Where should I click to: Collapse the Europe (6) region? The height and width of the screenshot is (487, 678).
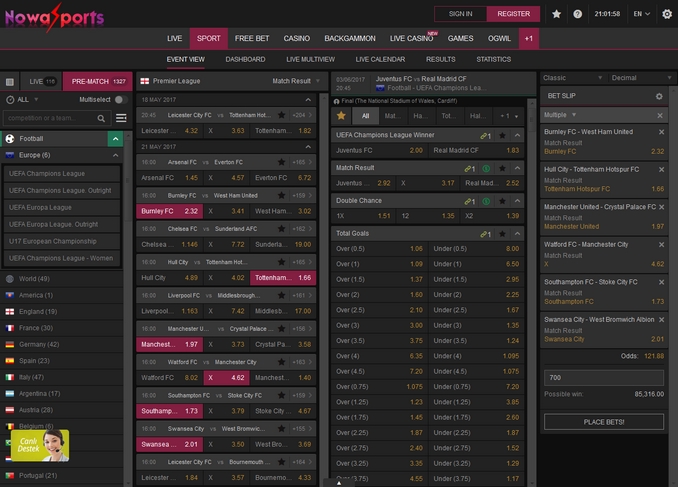[x=115, y=155]
